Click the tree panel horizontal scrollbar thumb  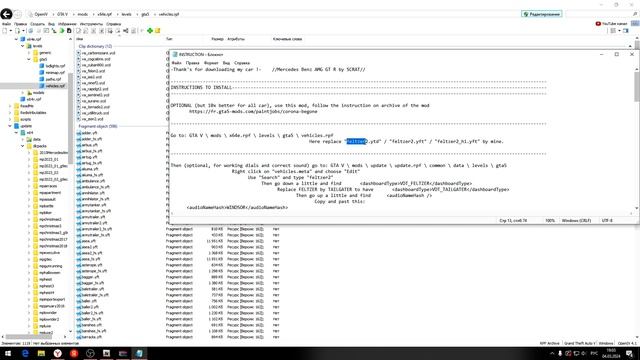pos(29,337)
